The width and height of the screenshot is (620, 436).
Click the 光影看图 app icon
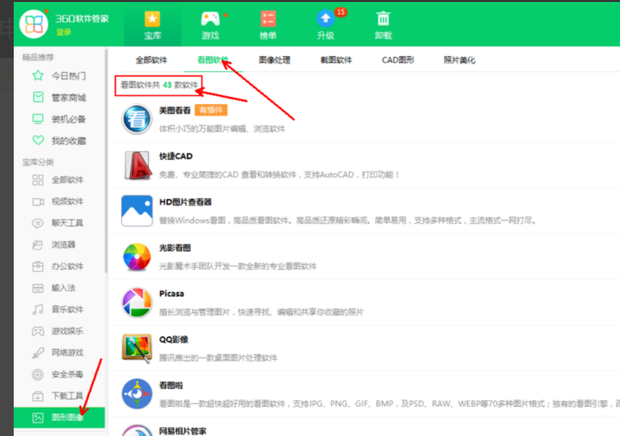pos(137,257)
